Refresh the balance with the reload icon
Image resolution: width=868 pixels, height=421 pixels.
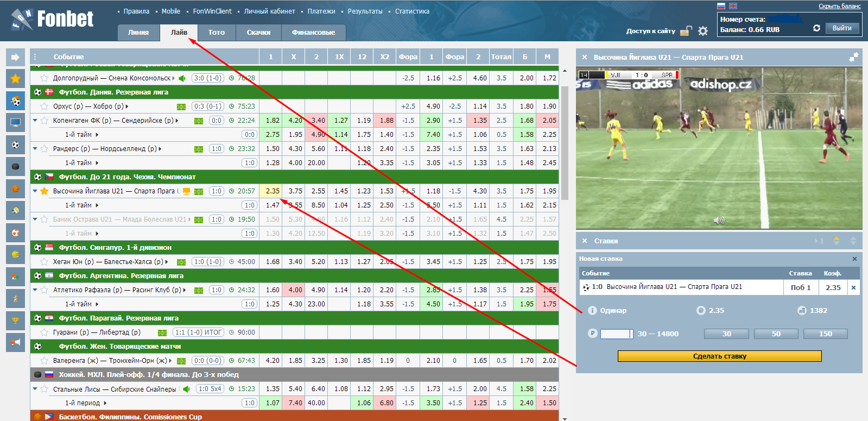(816, 28)
